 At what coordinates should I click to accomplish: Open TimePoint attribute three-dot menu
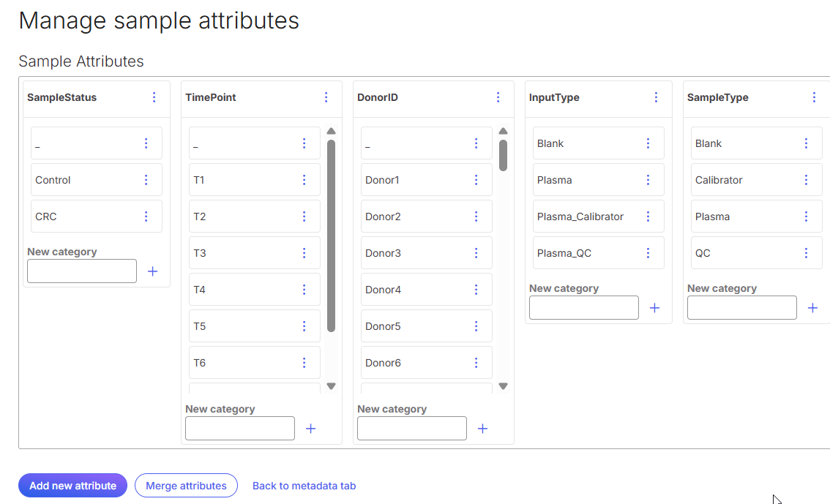pyautogui.click(x=326, y=97)
